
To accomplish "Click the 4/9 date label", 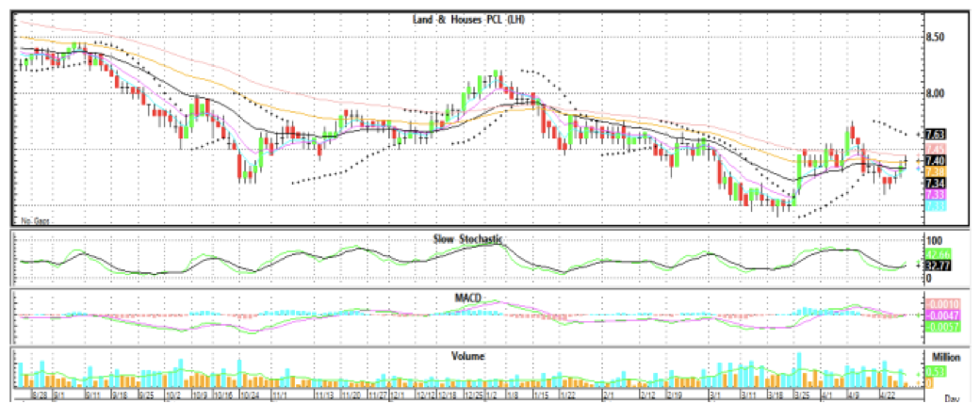I will coord(855,395).
